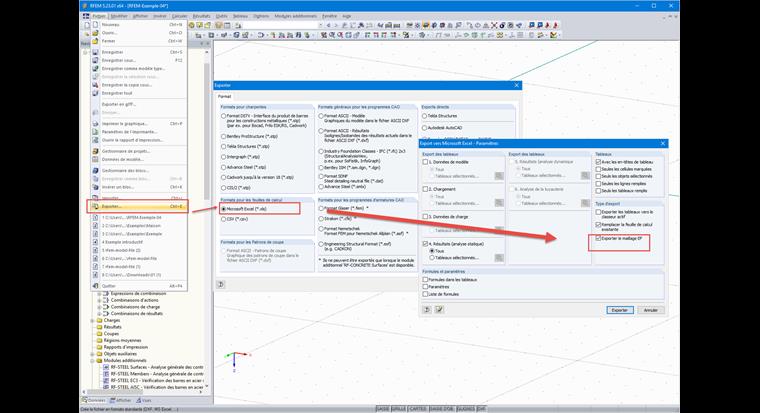This screenshot has width=760, height=413.
Task: Click RFEM app icon in title bar
Action: (x=84, y=6)
